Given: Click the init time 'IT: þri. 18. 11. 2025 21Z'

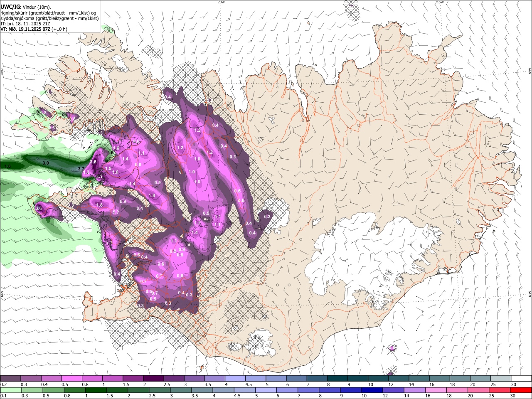Looking at the screenshot, I should coord(25,24).
